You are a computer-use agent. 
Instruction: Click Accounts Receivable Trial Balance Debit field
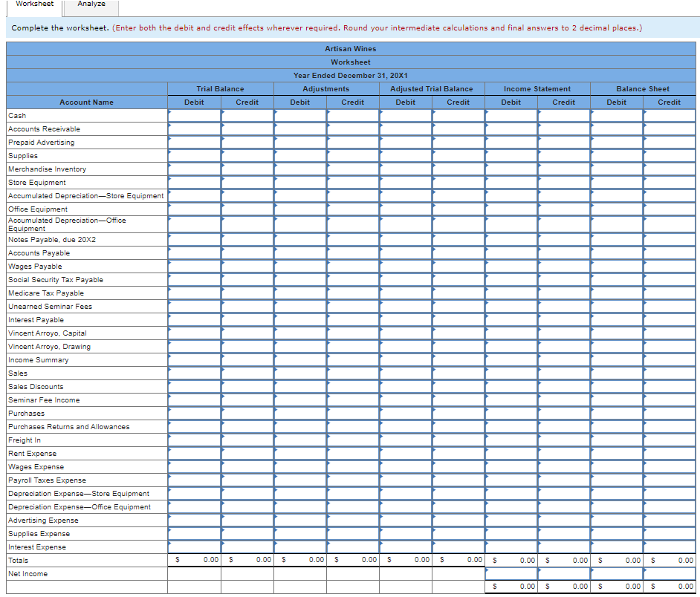coord(194,128)
